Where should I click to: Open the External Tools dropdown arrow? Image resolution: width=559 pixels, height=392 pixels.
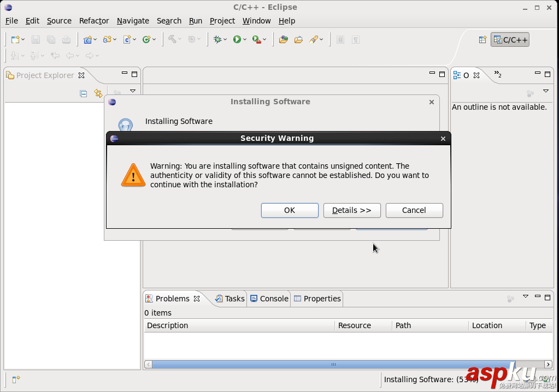(264, 39)
